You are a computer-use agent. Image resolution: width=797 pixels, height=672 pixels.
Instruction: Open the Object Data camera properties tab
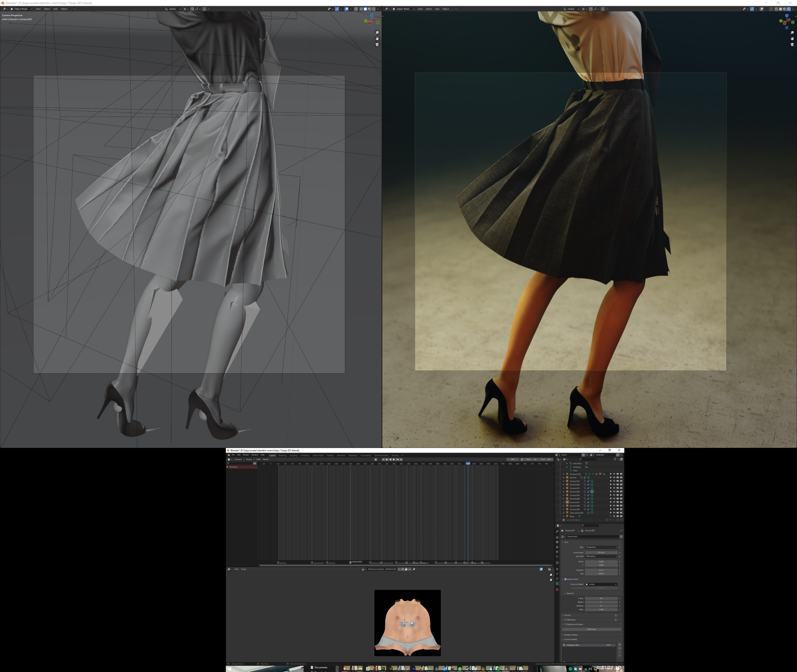coord(557,584)
